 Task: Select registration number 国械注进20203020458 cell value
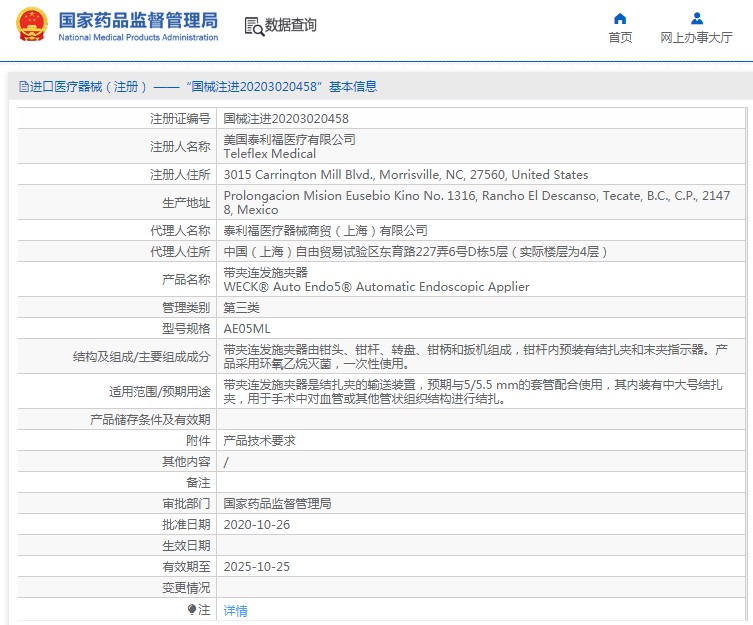click(286, 119)
